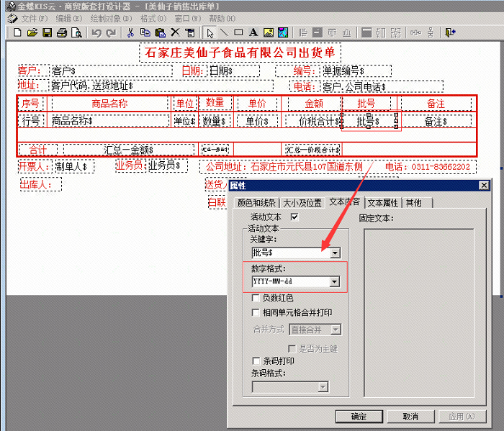Image resolution: width=504 pixels, height=431 pixels.
Task: Click the Open folder toolbar icon
Action: [32, 32]
